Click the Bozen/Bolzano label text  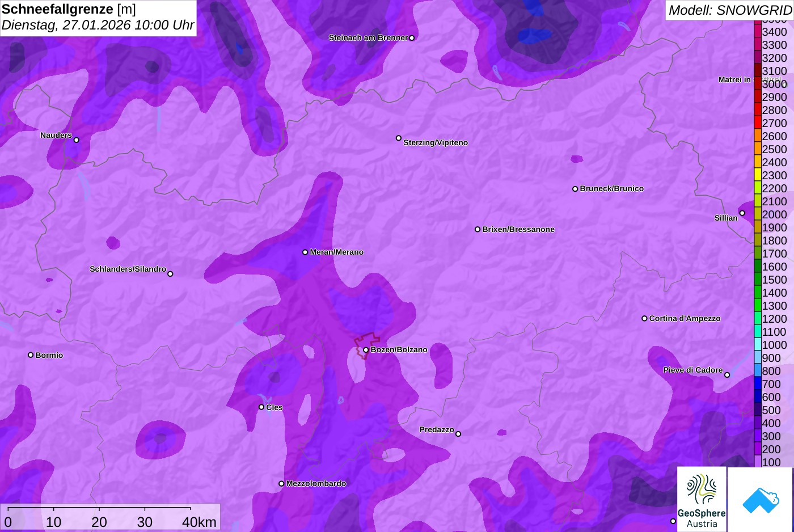tap(399, 350)
